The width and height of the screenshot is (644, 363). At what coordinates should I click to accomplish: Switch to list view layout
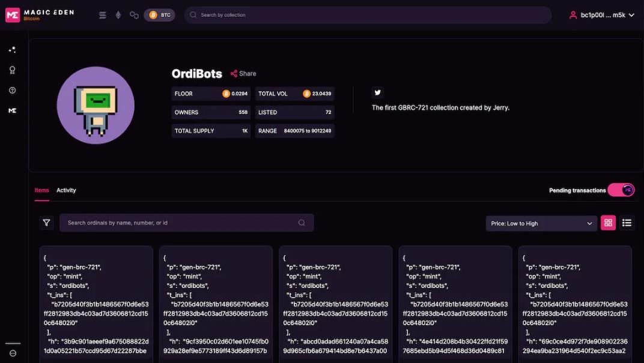click(627, 223)
